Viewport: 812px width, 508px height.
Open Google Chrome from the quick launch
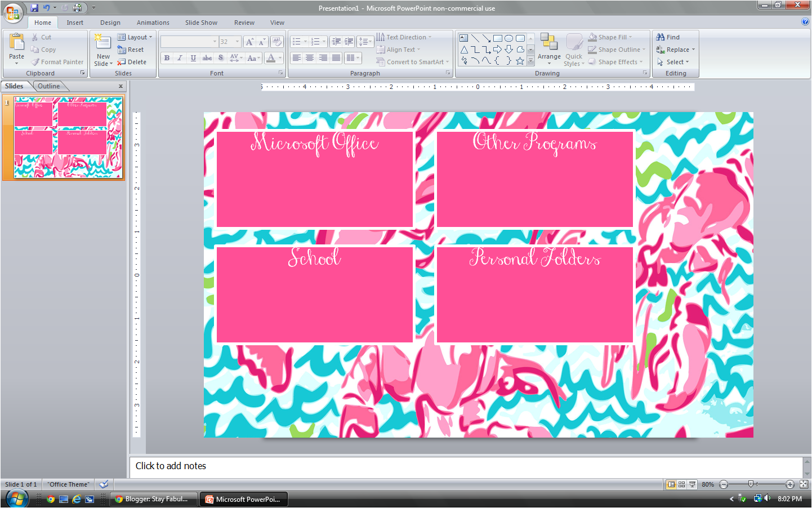[51, 499]
